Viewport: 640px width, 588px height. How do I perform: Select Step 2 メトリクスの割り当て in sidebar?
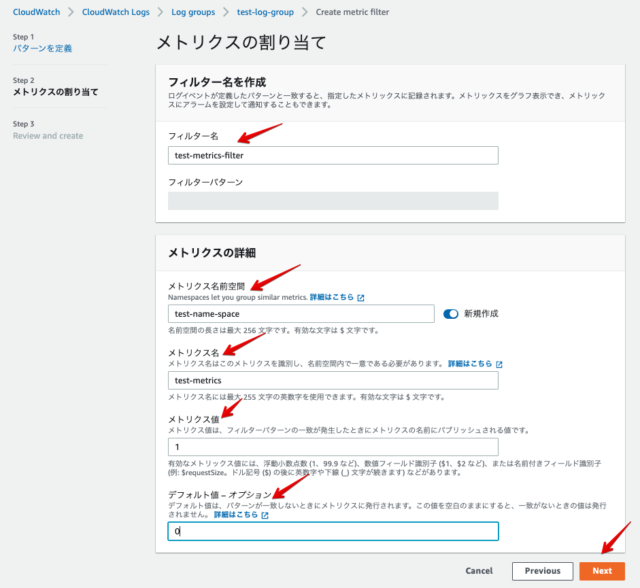coord(55,92)
